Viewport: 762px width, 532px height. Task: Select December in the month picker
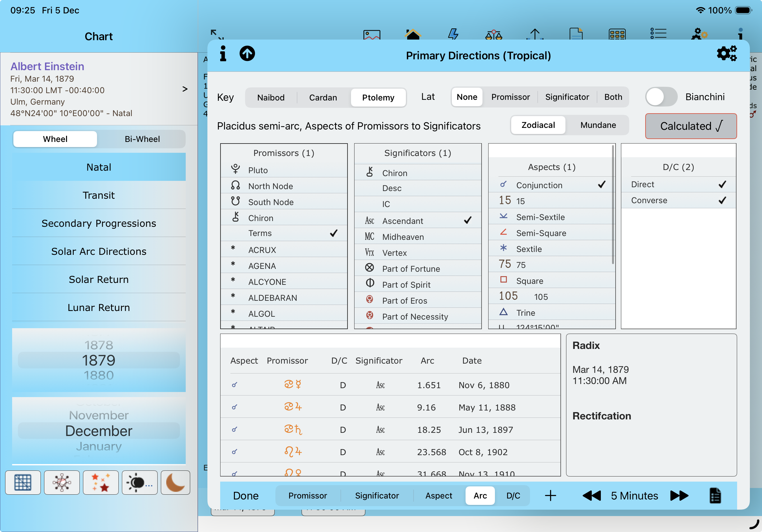[99, 431]
